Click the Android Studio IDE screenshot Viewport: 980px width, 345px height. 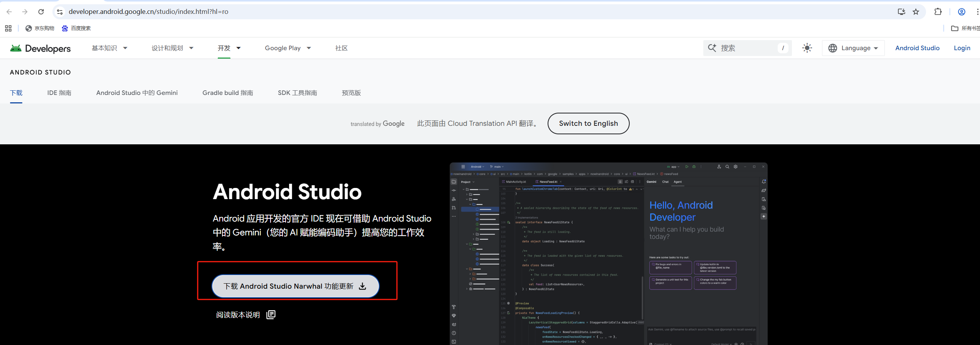(609, 254)
